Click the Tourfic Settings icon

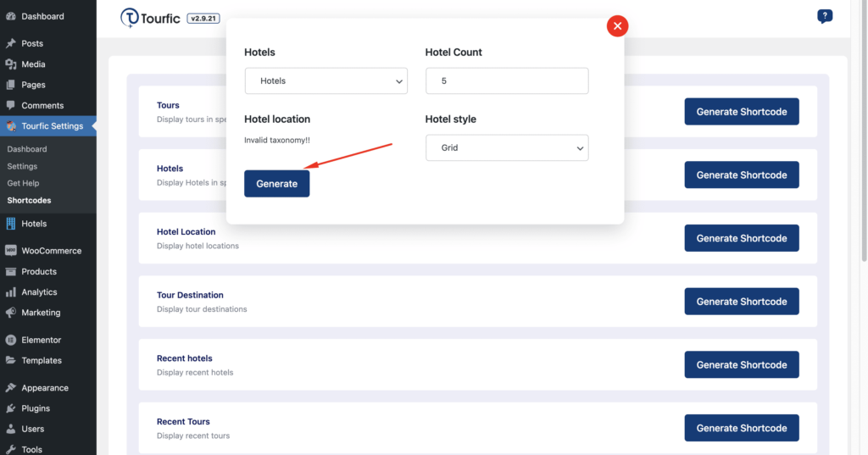point(10,126)
